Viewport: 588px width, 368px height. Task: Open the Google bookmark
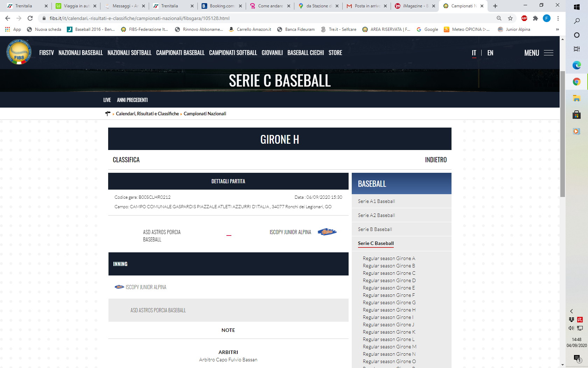click(427, 29)
